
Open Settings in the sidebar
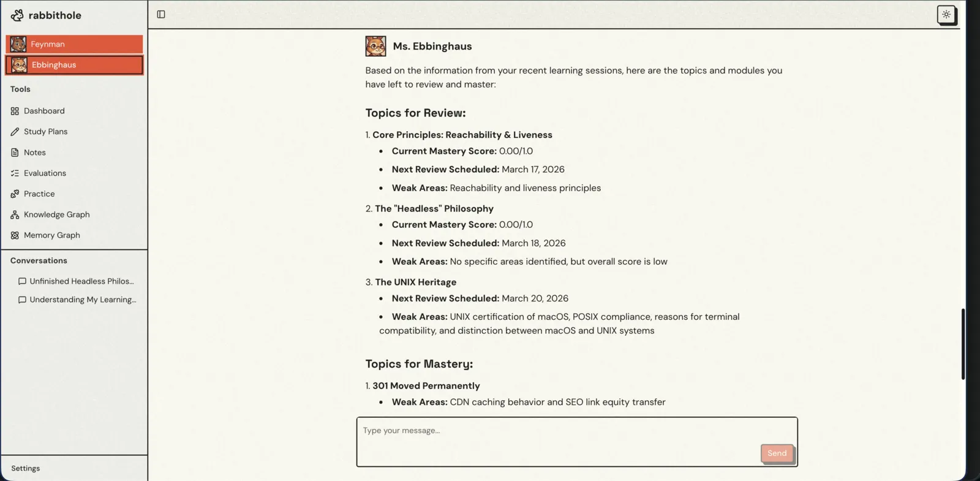click(x=26, y=468)
